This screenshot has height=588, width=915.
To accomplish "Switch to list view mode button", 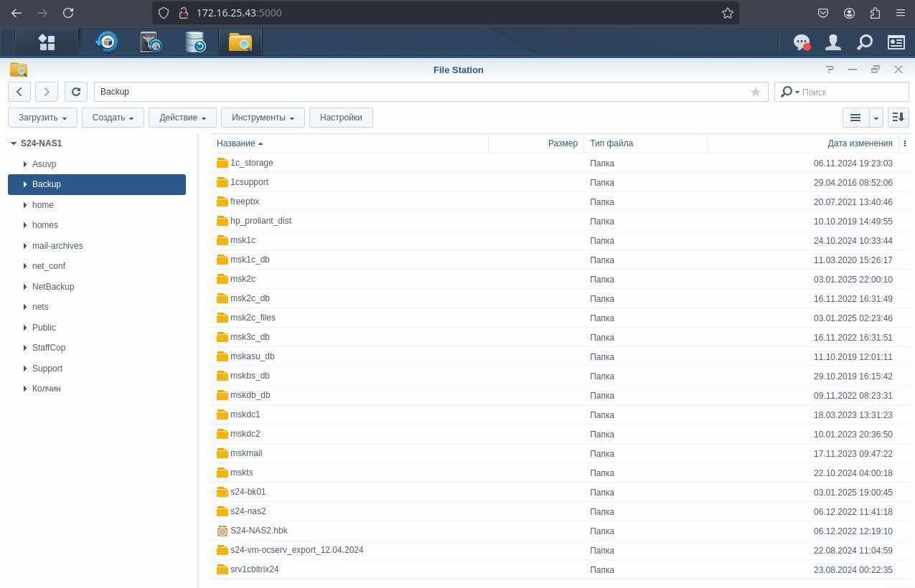I will pos(855,118).
